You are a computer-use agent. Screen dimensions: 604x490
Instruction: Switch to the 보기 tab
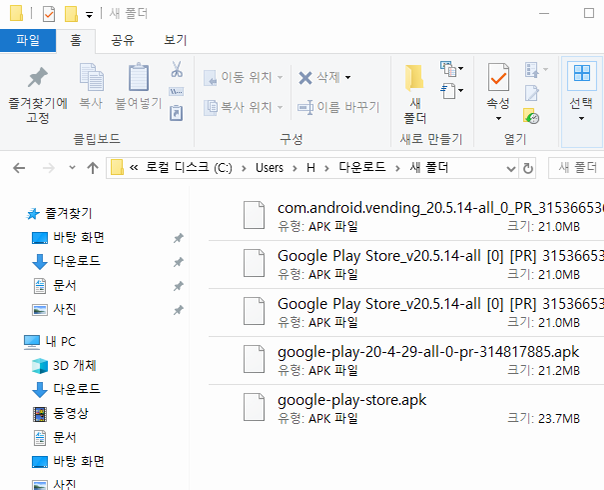tap(175, 40)
